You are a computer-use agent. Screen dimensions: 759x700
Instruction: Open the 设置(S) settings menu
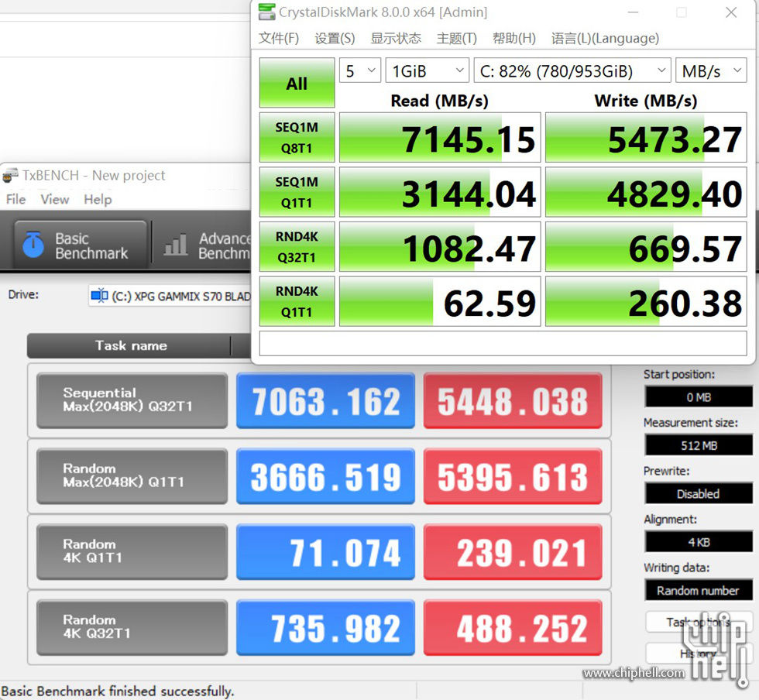click(335, 38)
